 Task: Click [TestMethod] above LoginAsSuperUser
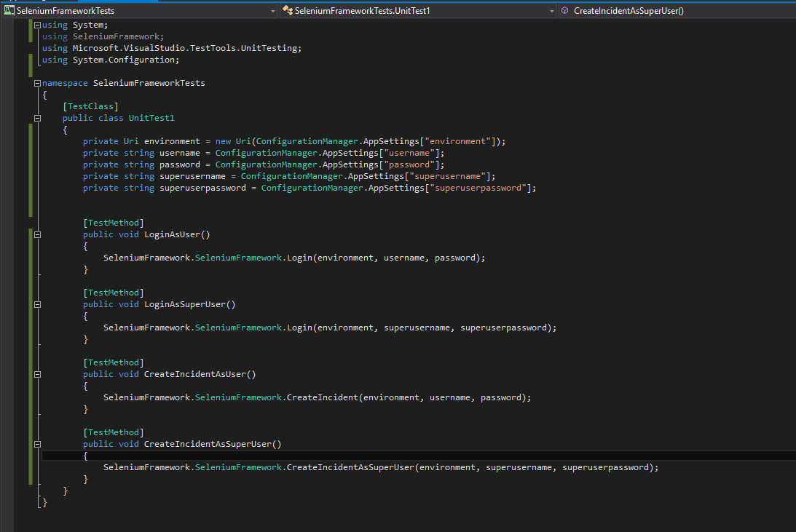tap(114, 293)
